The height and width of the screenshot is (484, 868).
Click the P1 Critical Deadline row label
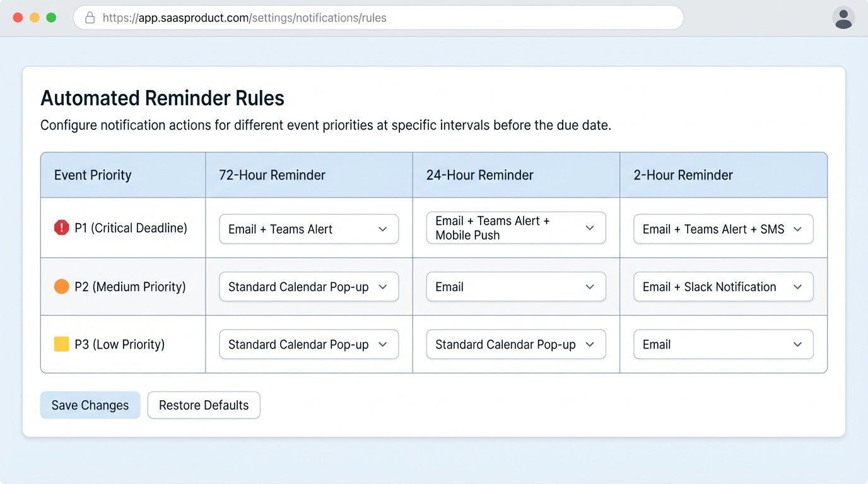point(130,228)
